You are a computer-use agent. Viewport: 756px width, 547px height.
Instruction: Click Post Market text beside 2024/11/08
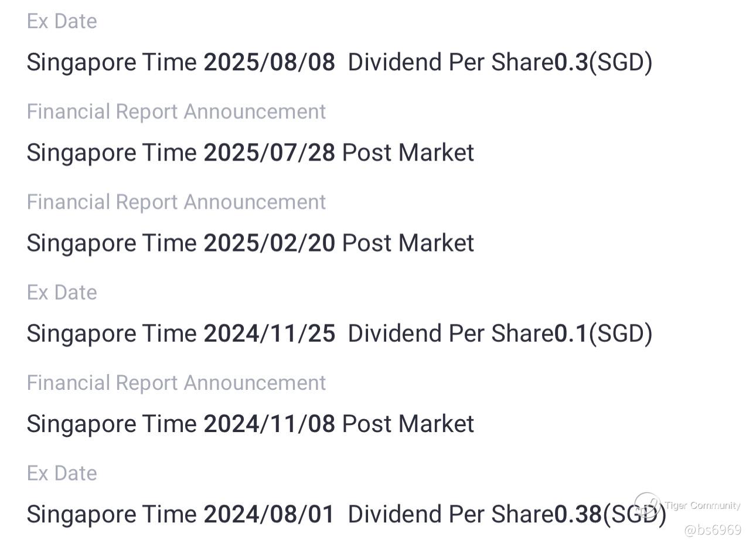(408, 423)
